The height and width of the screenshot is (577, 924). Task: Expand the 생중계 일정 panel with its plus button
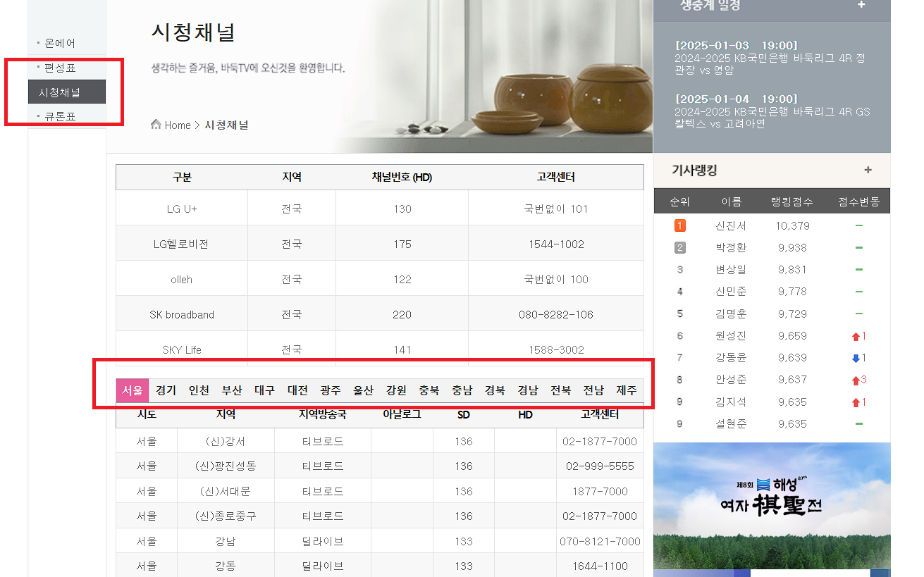(861, 5)
